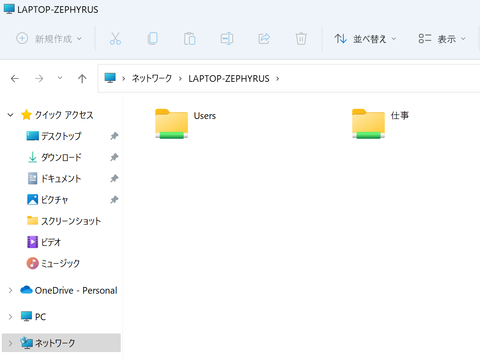Expand the ネットワーク tree node in the sidebar
Image resolution: width=480 pixels, height=360 pixels.
(x=10, y=343)
